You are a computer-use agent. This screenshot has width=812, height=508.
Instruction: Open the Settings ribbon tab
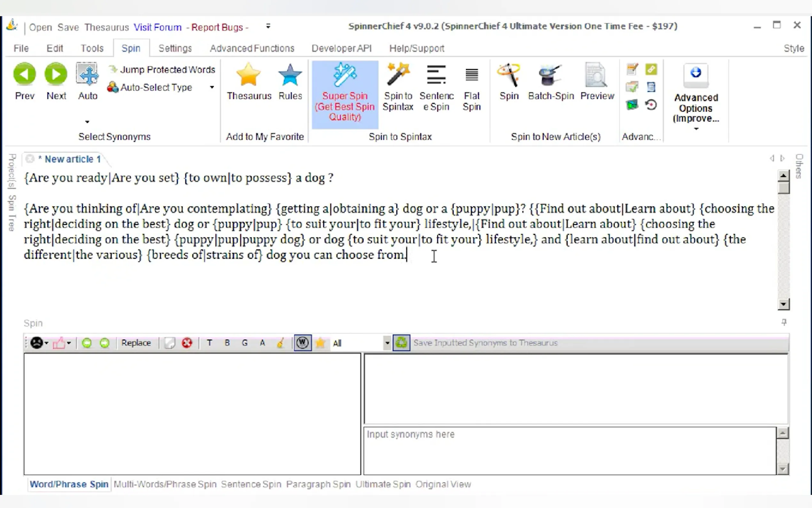coord(175,48)
